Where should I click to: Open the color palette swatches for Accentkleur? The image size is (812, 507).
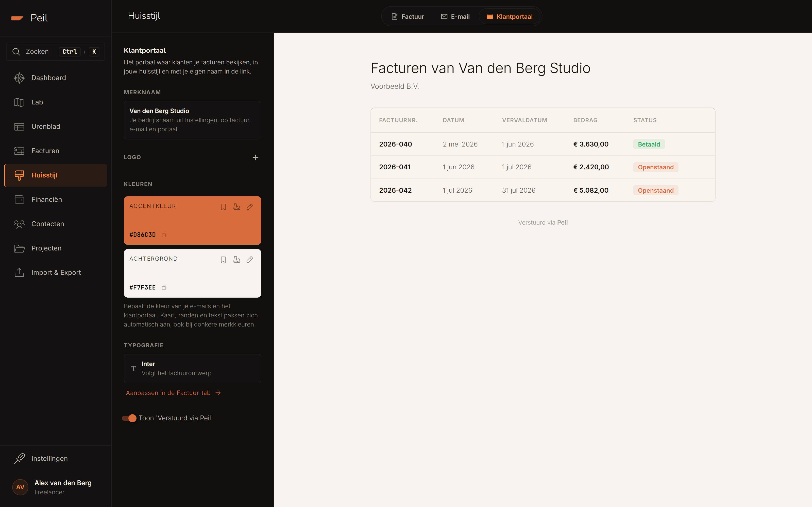pyautogui.click(x=236, y=207)
